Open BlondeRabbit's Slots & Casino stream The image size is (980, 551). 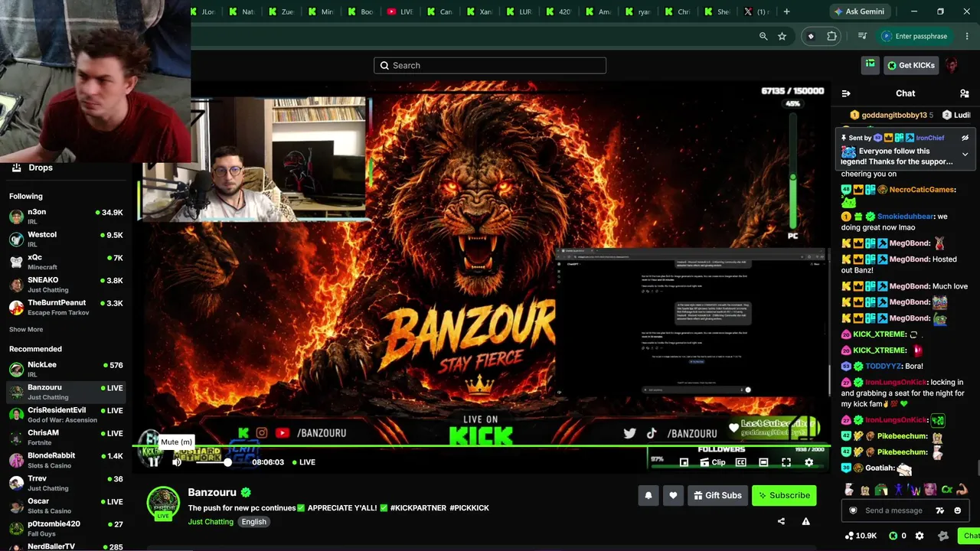(x=66, y=460)
